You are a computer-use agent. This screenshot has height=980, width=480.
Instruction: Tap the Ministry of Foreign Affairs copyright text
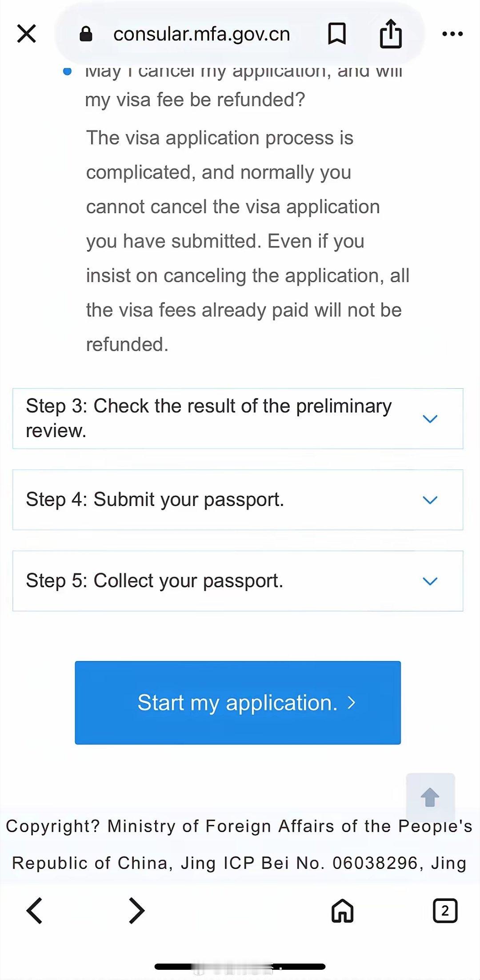click(239, 844)
